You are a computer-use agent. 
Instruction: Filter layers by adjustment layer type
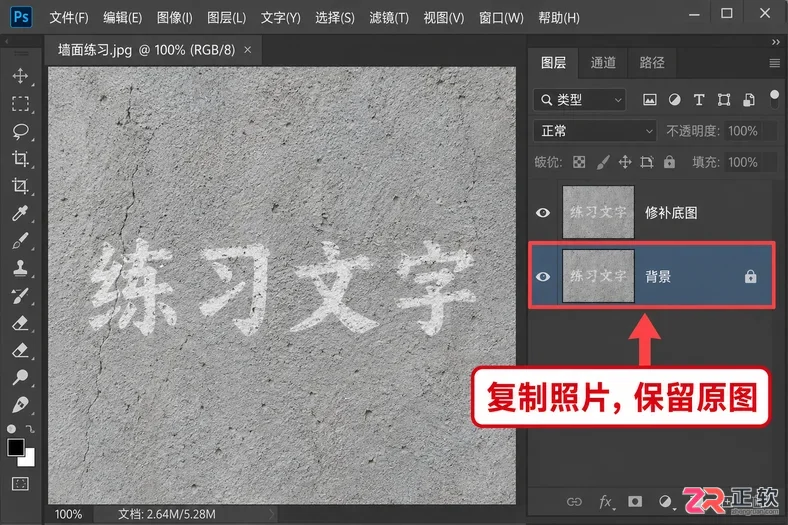pos(674,99)
